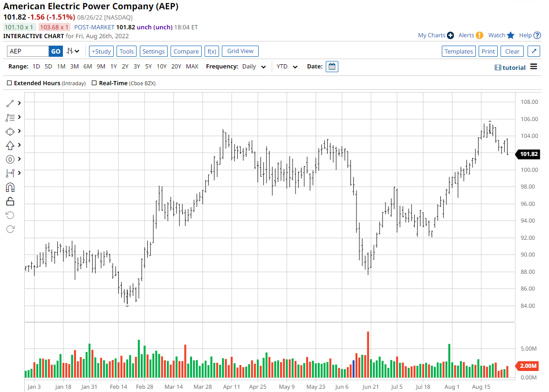Image resolution: width=549 pixels, height=392 pixels.
Task: Select the shapes drawing tool
Action: (x=10, y=131)
